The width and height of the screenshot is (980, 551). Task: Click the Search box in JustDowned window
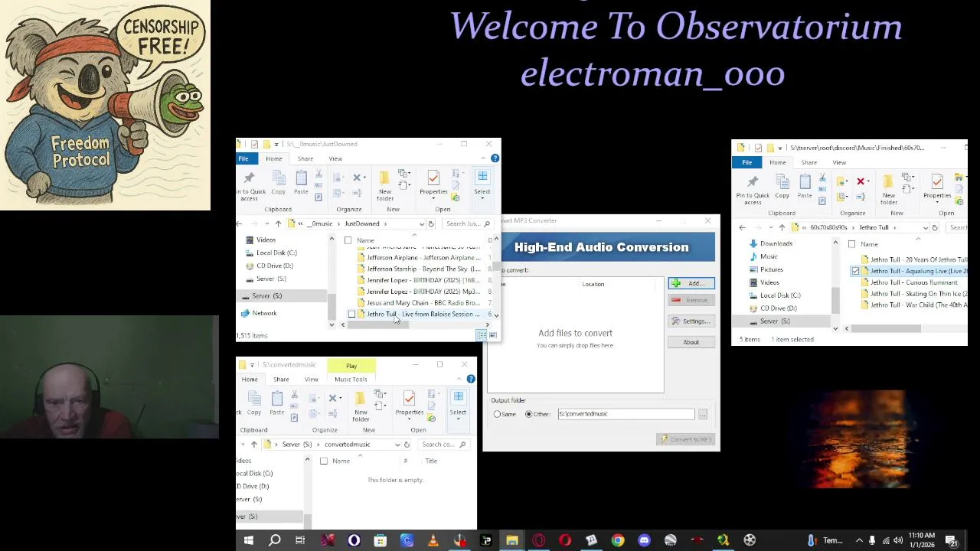[x=467, y=223]
